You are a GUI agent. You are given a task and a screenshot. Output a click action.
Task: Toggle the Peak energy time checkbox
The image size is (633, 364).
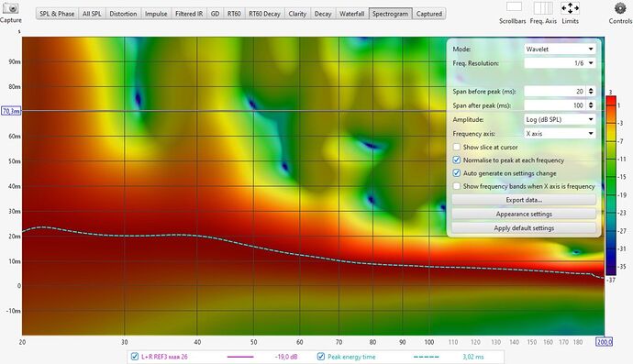coord(321,357)
